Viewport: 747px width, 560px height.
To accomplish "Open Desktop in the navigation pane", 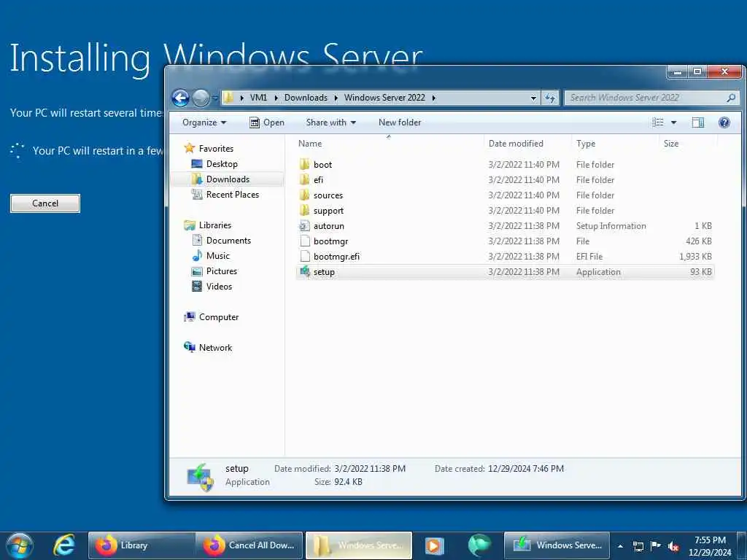I will [x=222, y=164].
